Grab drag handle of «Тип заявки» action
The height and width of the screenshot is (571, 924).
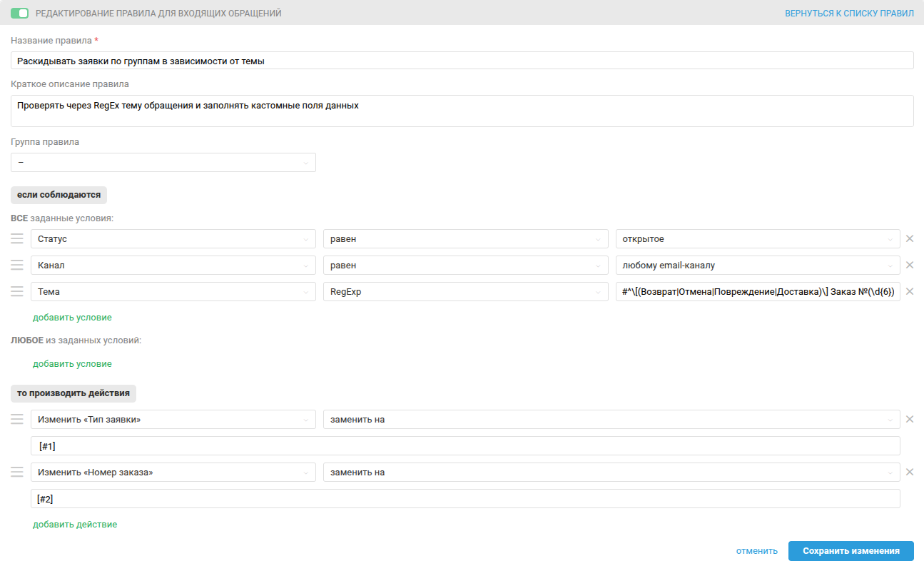pyautogui.click(x=17, y=419)
